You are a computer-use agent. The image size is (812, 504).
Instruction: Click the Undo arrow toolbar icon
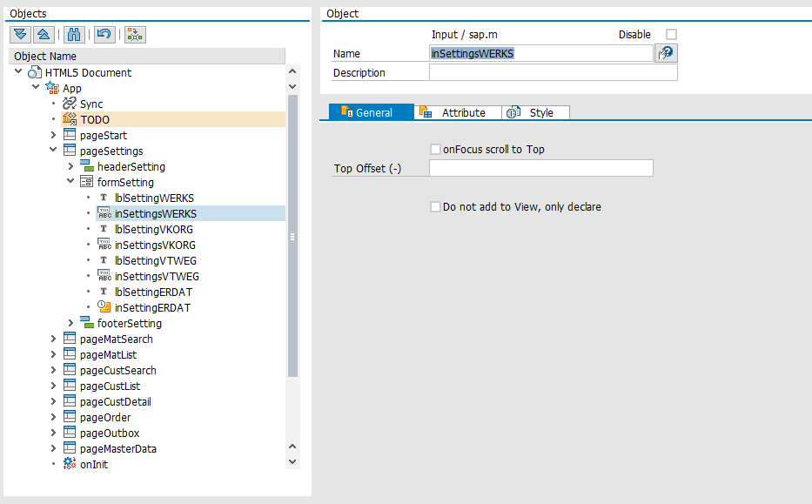coord(104,34)
